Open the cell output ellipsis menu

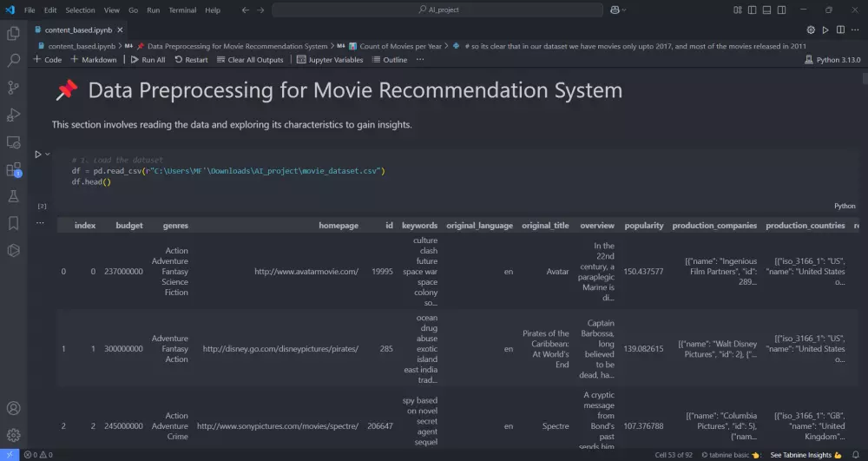(40, 223)
